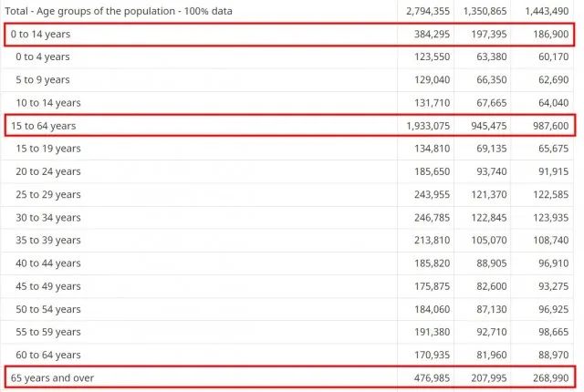Click the total population value 2,794,355
The width and height of the screenshot is (584, 392).
click(x=428, y=11)
